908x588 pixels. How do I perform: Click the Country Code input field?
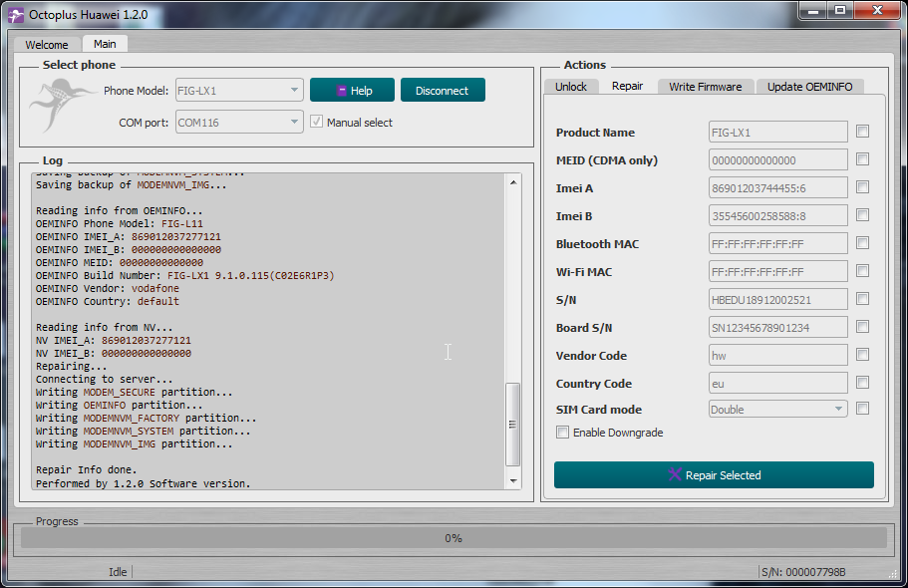click(777, 383)
